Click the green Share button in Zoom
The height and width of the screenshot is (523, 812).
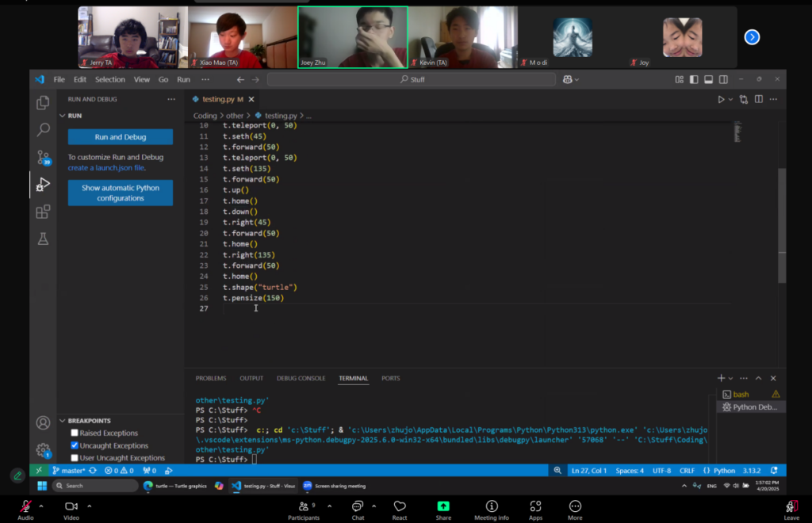pyautogui.click(x=443, y=510)
